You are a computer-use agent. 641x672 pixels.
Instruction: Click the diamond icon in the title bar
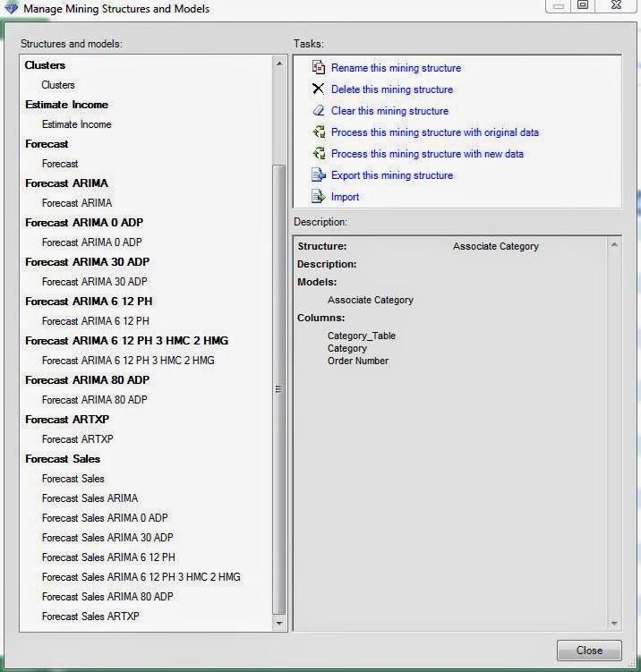point(11,8)
